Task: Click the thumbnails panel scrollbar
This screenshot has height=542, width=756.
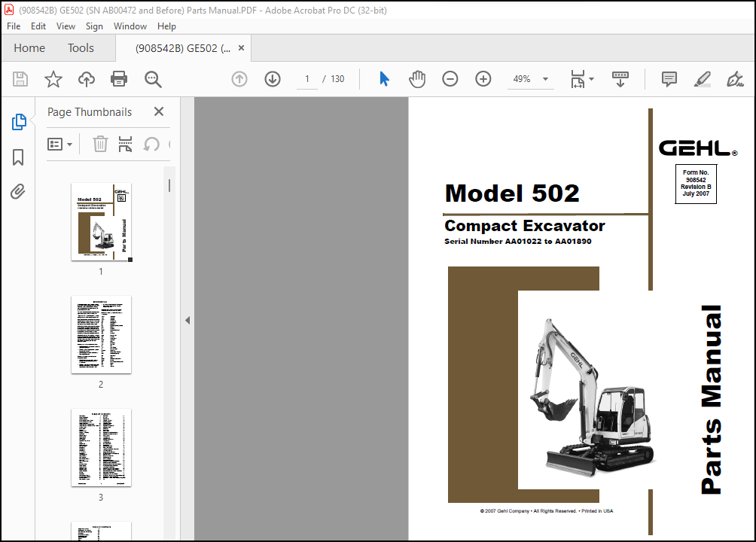Action: [169, 186]
